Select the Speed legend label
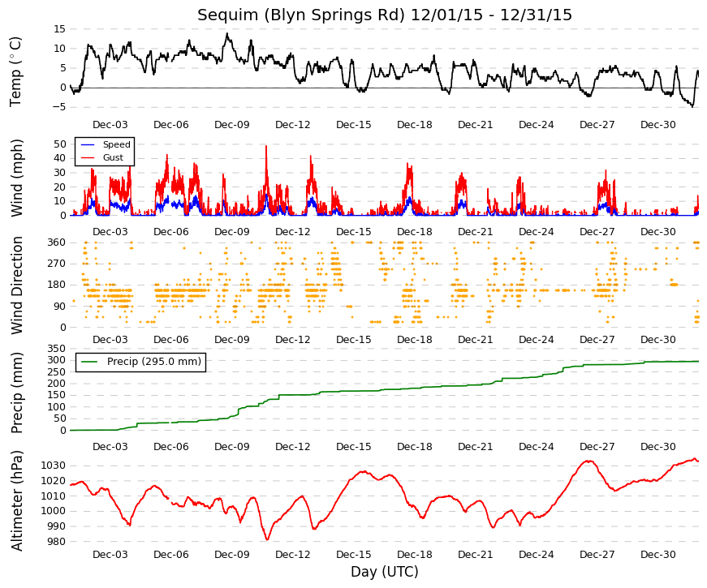The image size is (707, 588). (x=117, y=144)
